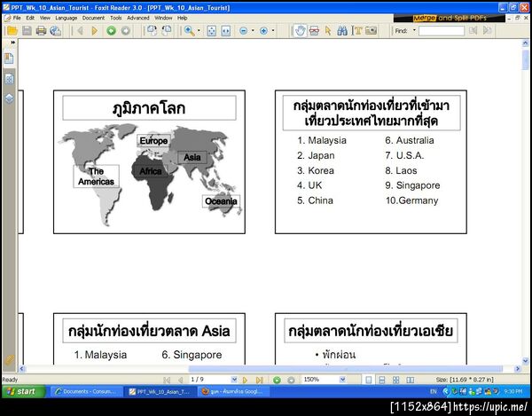Open the page number dropdown arrow
Image resolution: width=532 pixels, height=416 pixels.
(234, 380)
